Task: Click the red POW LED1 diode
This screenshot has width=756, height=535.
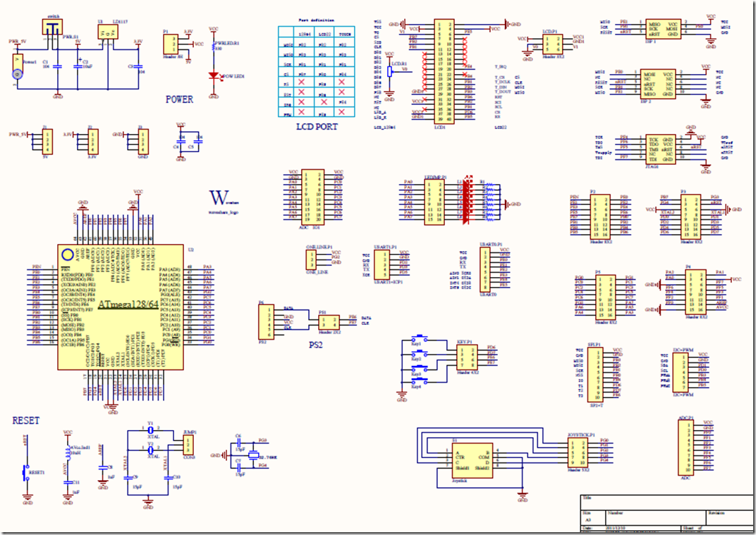Action: [213, 75]
